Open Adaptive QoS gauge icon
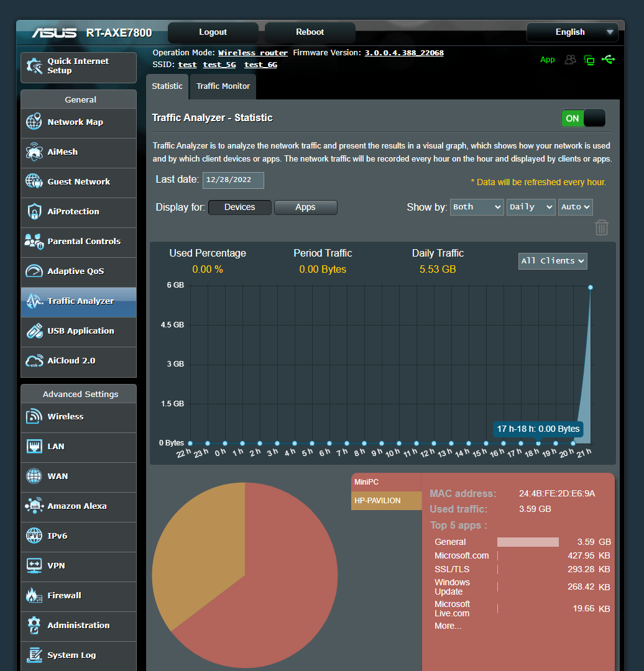The height and width of the screenshot is (671, 644). (34, 271)
